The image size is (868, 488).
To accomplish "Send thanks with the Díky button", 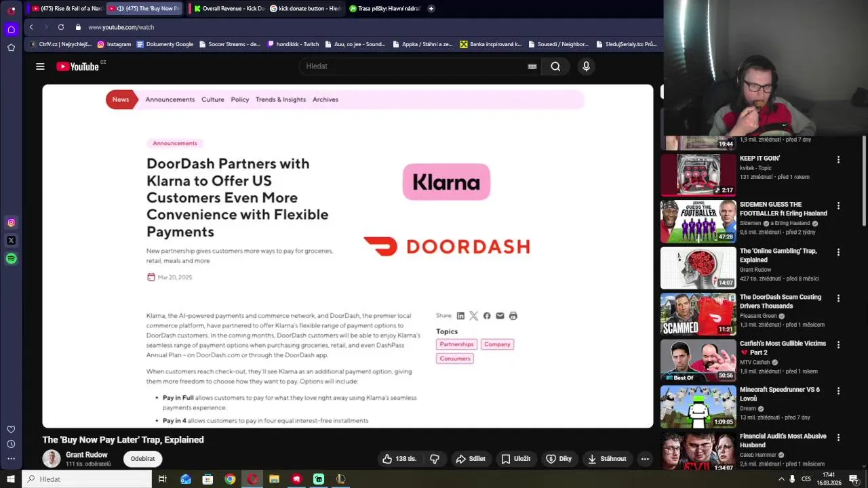I will 559,459.
